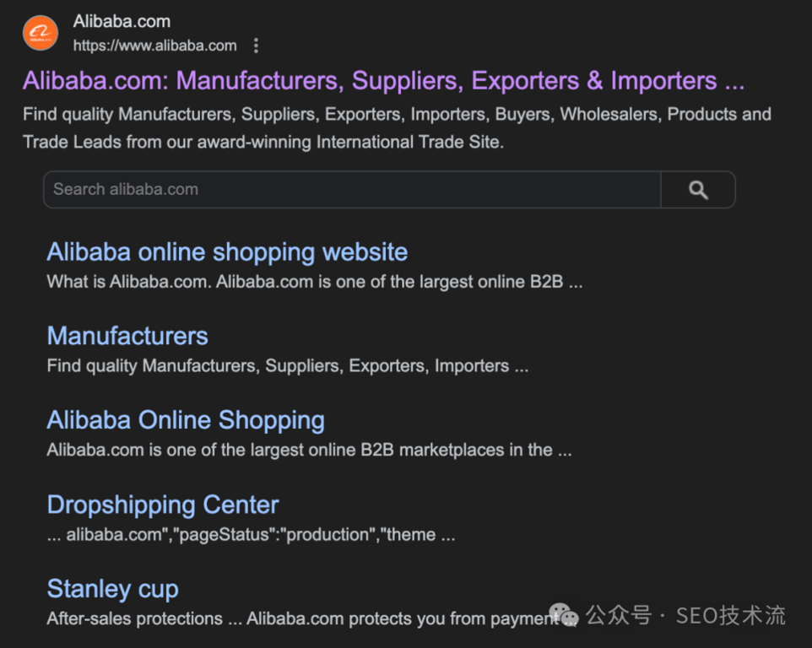Viewport: 812px width, 648px height.
Task: Click the "B2B marketplaces in the" snippet
Action: pos(309,450)
